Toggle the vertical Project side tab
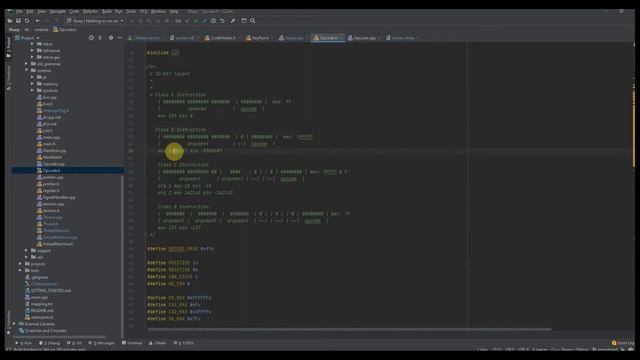The image size is (640, 360). point(9,47)
